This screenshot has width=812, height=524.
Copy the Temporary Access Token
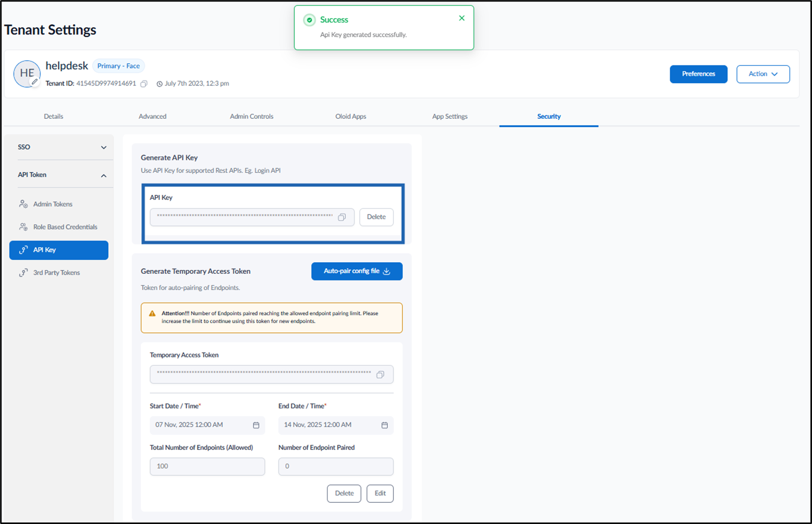point(380,375)
